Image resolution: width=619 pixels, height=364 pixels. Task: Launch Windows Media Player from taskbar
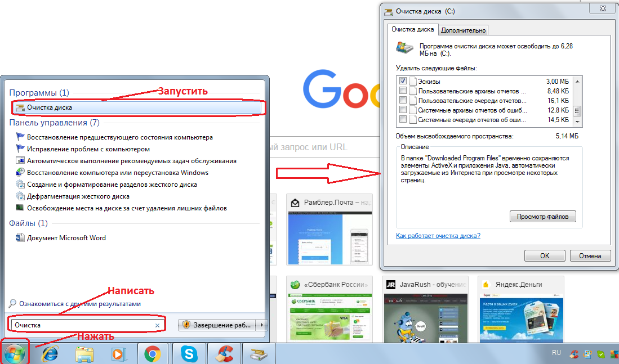(117, 353)
